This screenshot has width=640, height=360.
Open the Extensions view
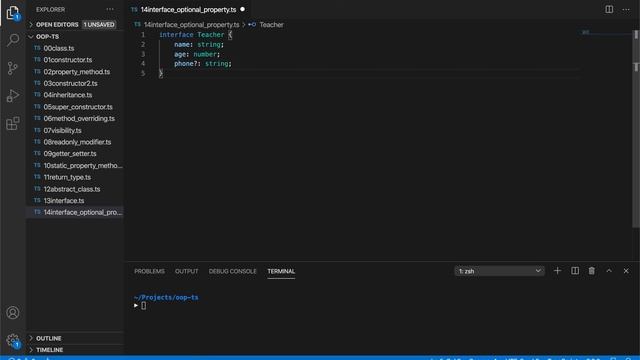pyautogui.click(x=13, y=123)
